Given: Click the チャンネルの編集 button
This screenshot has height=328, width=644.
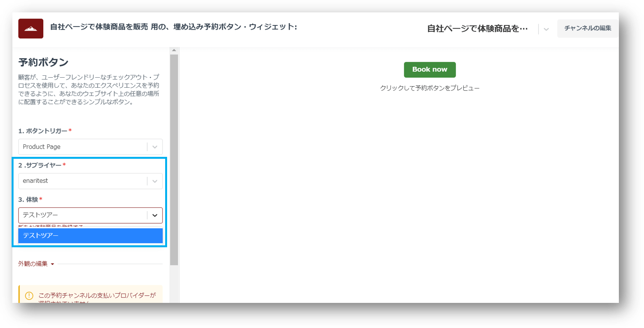Looking at the screenshot, I should [x=587, y=28].
